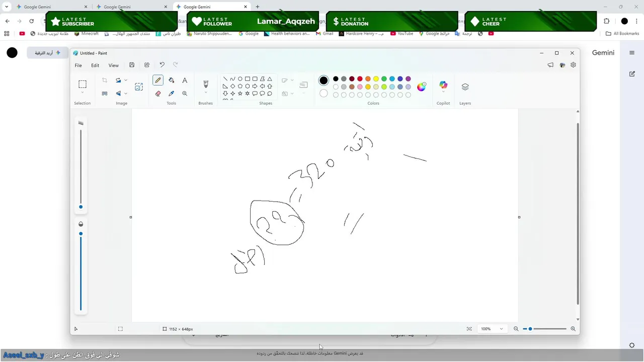Open the Edit menu in Paint
The height and width of the screenshot is (362, 644).
(x=95, y=65)
